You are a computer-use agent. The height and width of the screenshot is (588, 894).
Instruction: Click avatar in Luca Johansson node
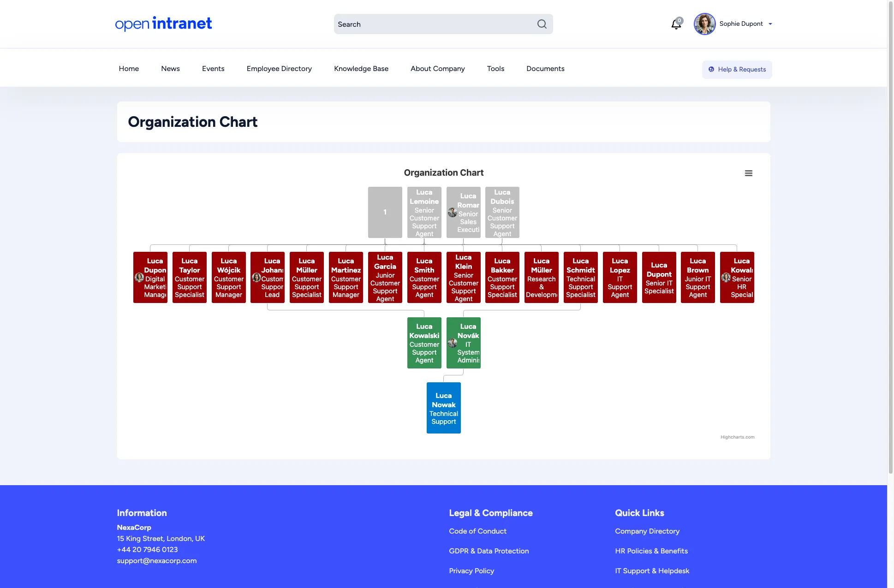tap(256, 278)
